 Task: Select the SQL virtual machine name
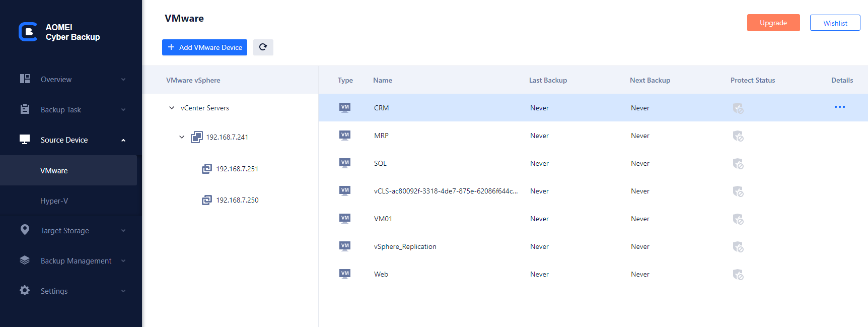point(380,163)
